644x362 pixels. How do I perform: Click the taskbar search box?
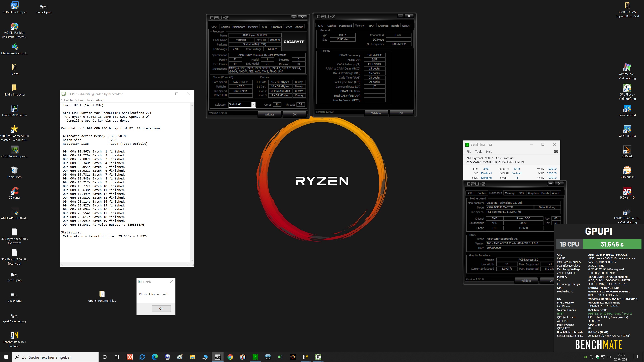(x=55, y=357)
